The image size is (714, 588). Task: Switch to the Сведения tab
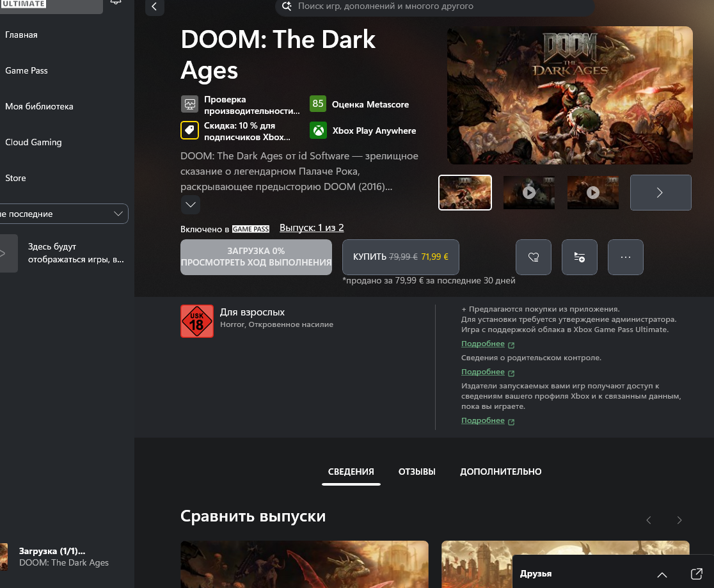[x=351, y=472]
